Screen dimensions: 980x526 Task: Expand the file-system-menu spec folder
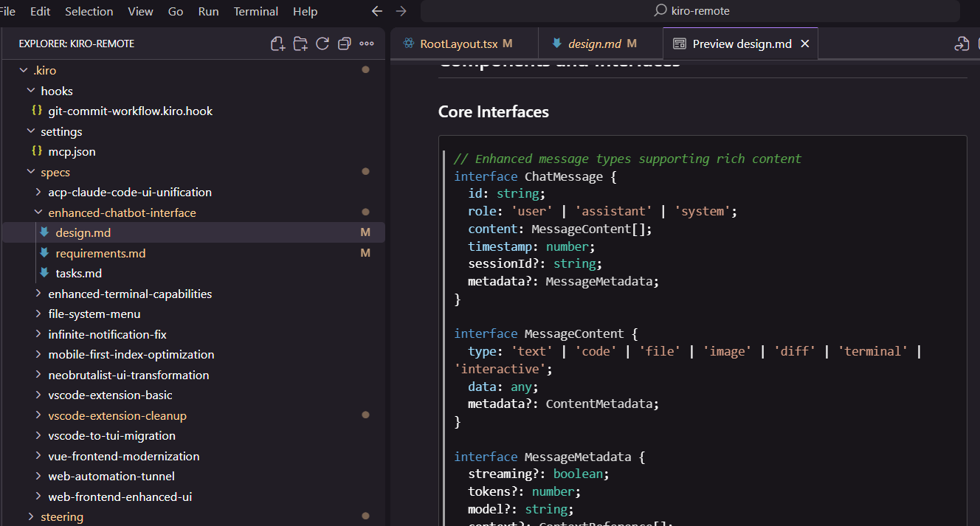pyautogui.click(x=94, y=314)
